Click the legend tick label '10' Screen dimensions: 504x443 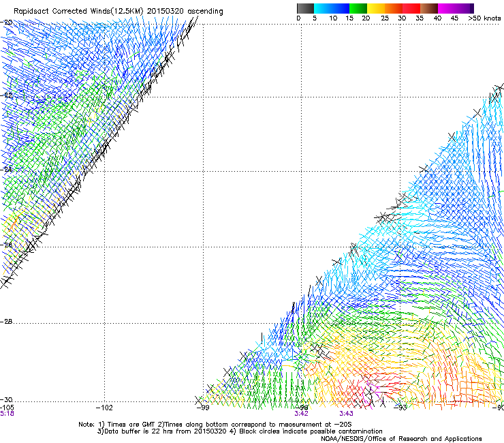pos(333,18)
